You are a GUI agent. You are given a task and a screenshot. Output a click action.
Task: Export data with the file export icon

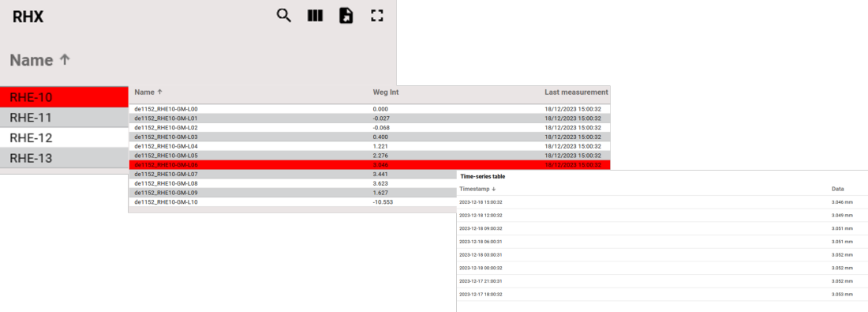pos(346,16)
